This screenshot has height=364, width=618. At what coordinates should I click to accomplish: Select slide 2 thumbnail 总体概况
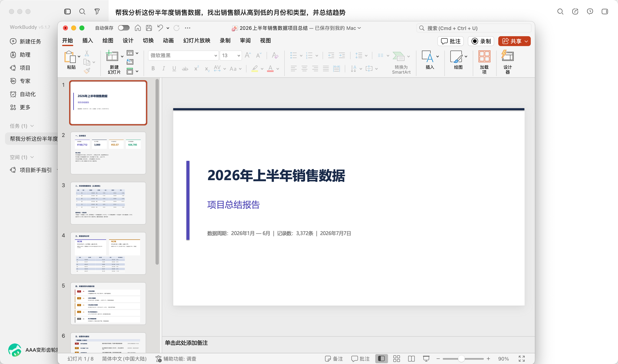point(108,153)
